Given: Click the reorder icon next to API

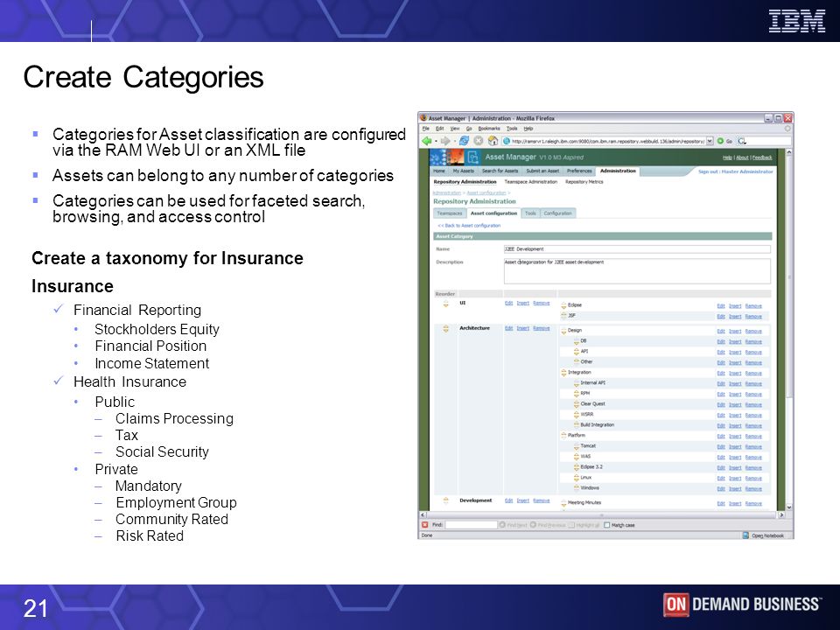Looking at the screenshot, I should 577,352.
